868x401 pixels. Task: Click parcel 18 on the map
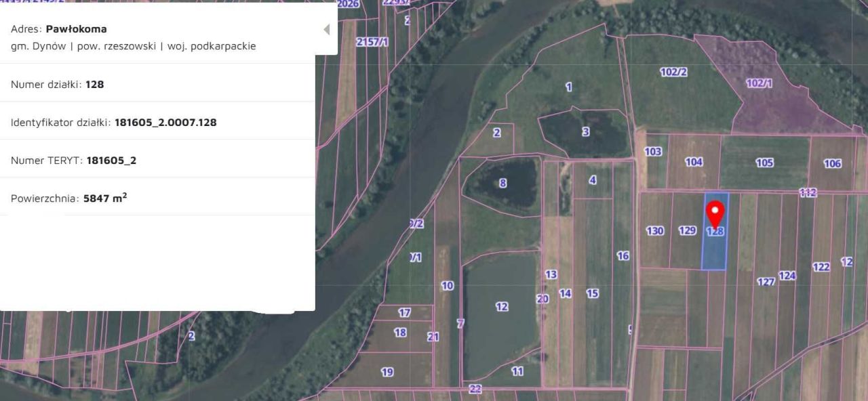(400, 332)
